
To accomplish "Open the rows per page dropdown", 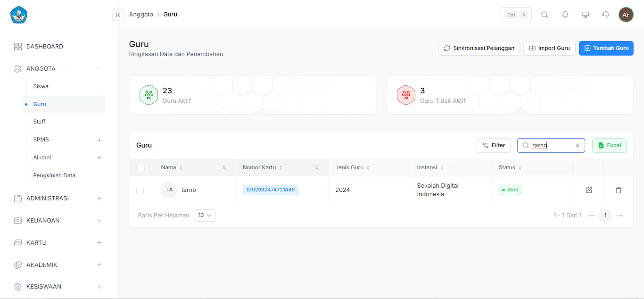I will tap(205, 215).
